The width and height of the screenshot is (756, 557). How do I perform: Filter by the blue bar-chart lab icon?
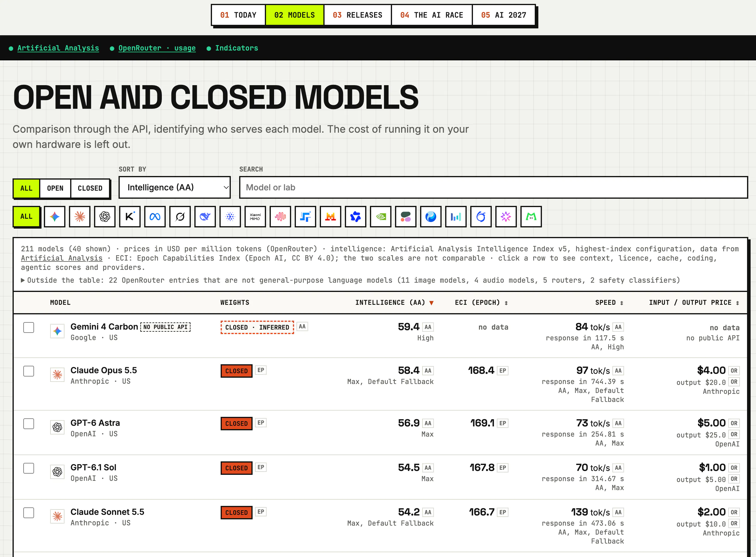456,216
